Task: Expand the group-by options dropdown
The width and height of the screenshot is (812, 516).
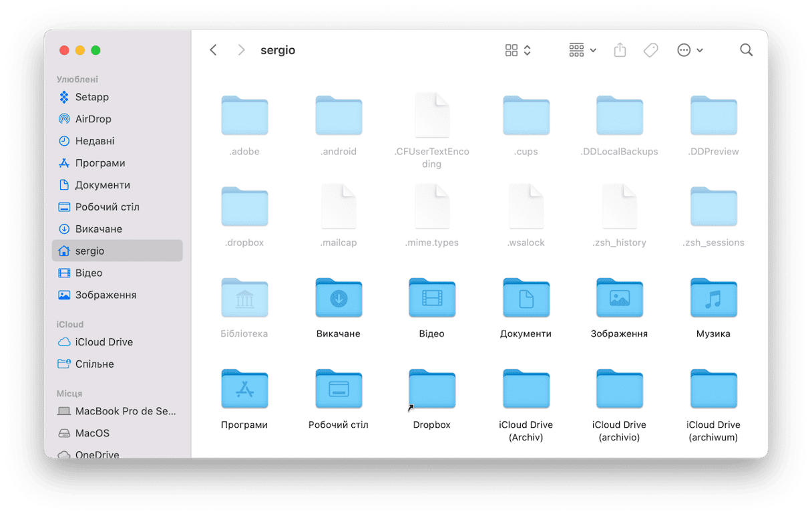Action: click(x=582, y=50)
